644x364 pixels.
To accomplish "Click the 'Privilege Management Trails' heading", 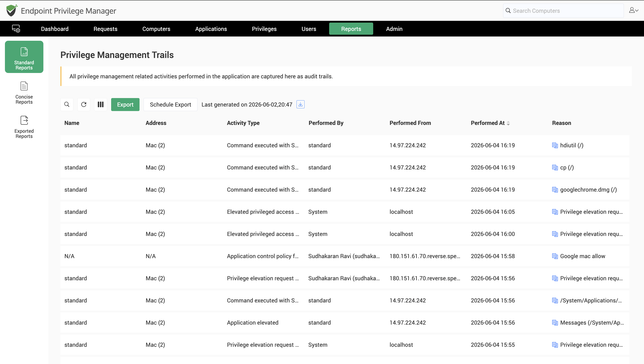I will coord(117,55).
